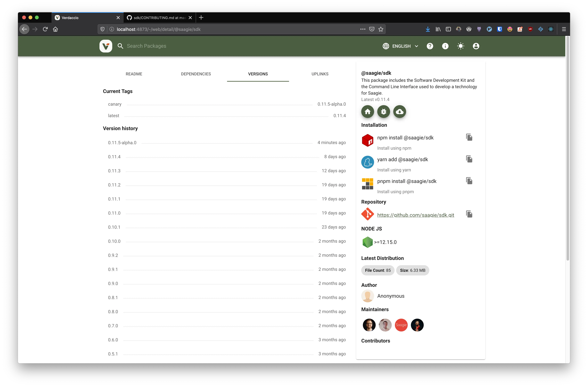Image resolution: width=588 pixels, height=387 pixels.
Task: Click the globe language icon
Action: point(386,46)
